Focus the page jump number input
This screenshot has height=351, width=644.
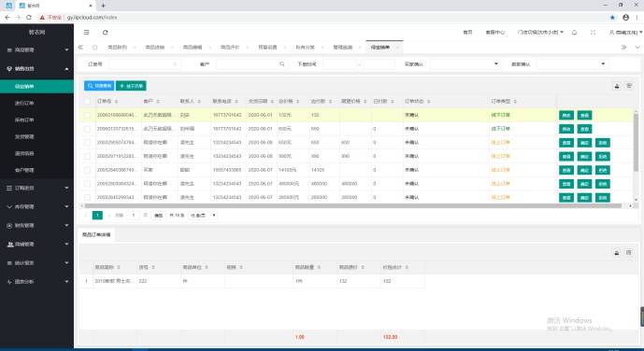coord(133,216)
